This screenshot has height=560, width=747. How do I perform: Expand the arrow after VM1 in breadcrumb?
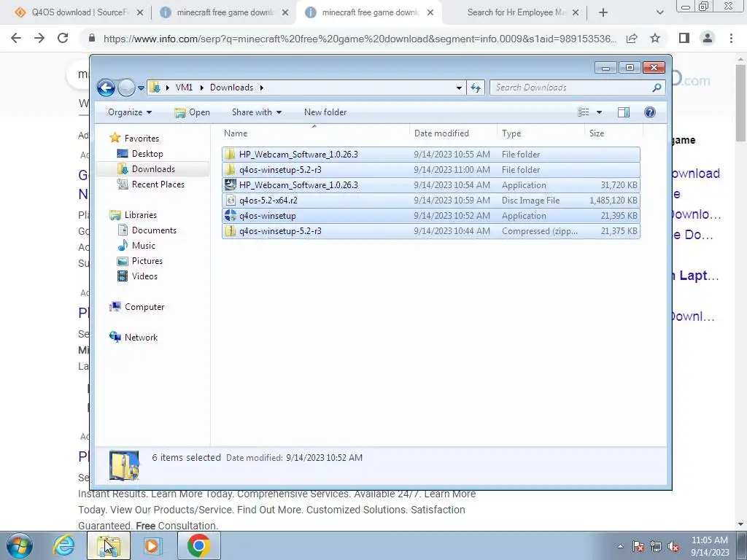201,87
